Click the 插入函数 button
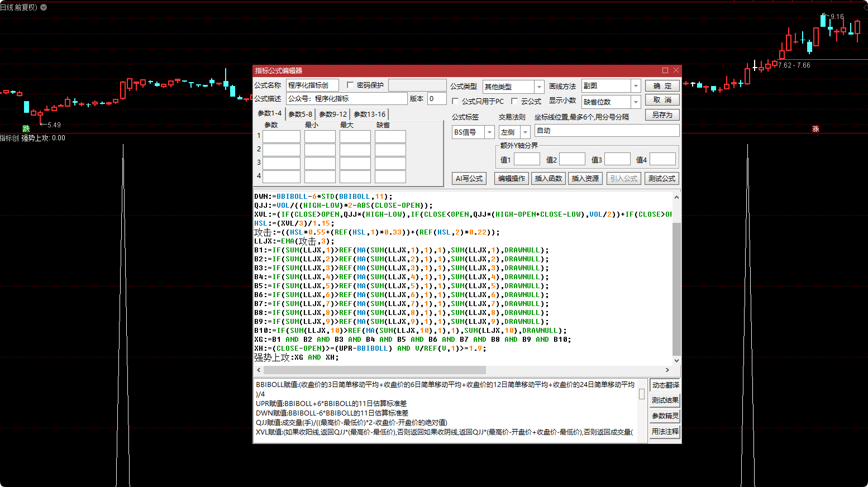 point(548,179)
